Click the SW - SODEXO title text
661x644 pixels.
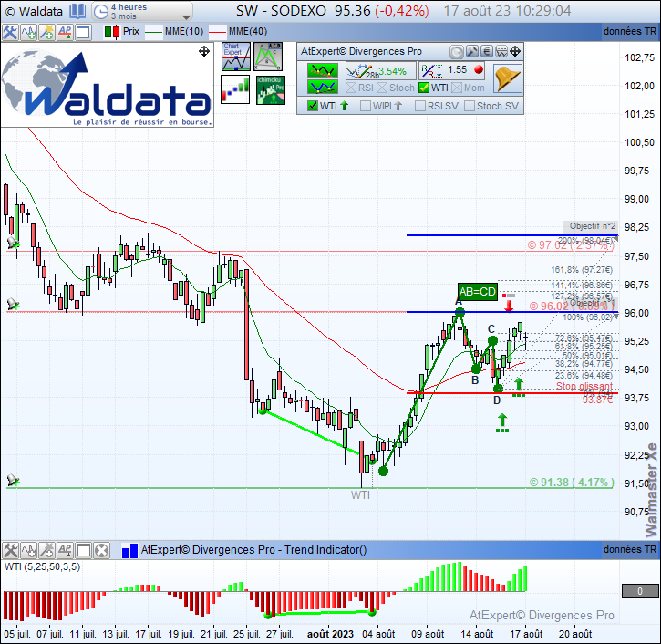point(281,11)
